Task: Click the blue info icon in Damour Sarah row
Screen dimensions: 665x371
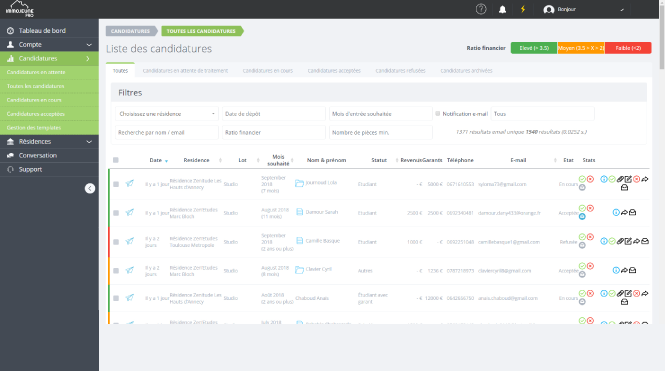Action: (x=616, y=212)
